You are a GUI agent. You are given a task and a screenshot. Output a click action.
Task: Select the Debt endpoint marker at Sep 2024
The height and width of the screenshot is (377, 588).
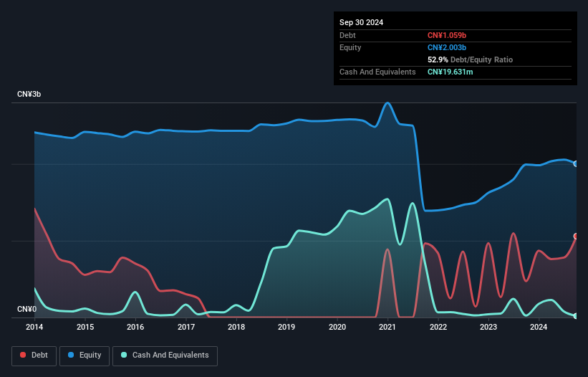pos(577,236)
